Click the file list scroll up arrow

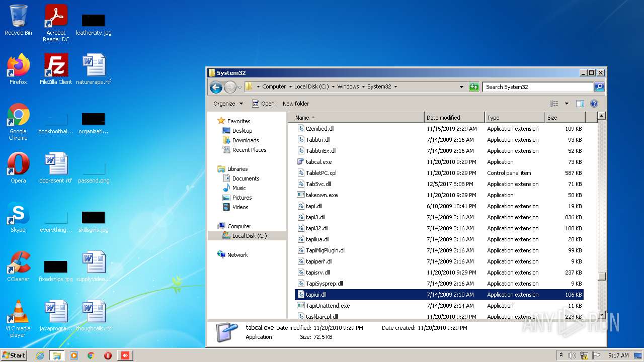[601, 116]
